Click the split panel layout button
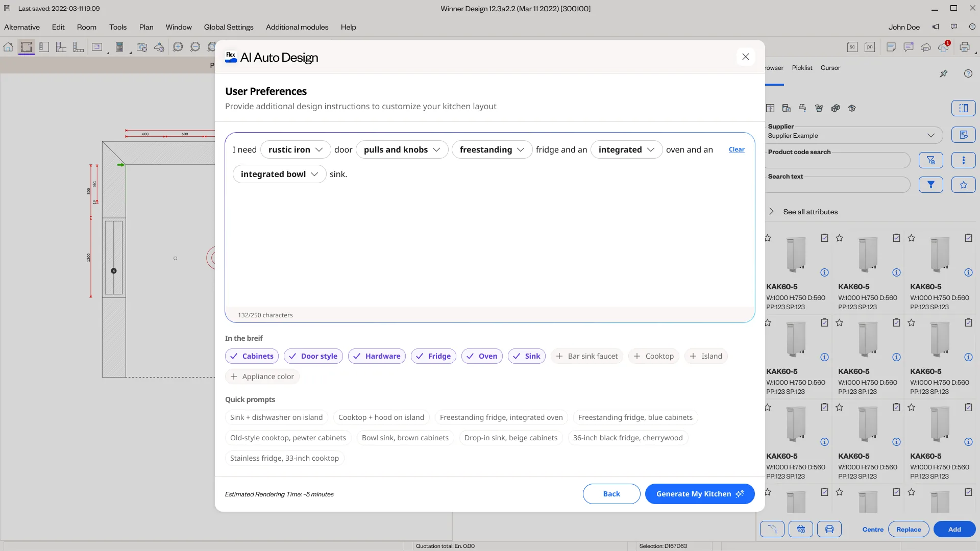The image size is (980, 551). (x=964, y=108)
